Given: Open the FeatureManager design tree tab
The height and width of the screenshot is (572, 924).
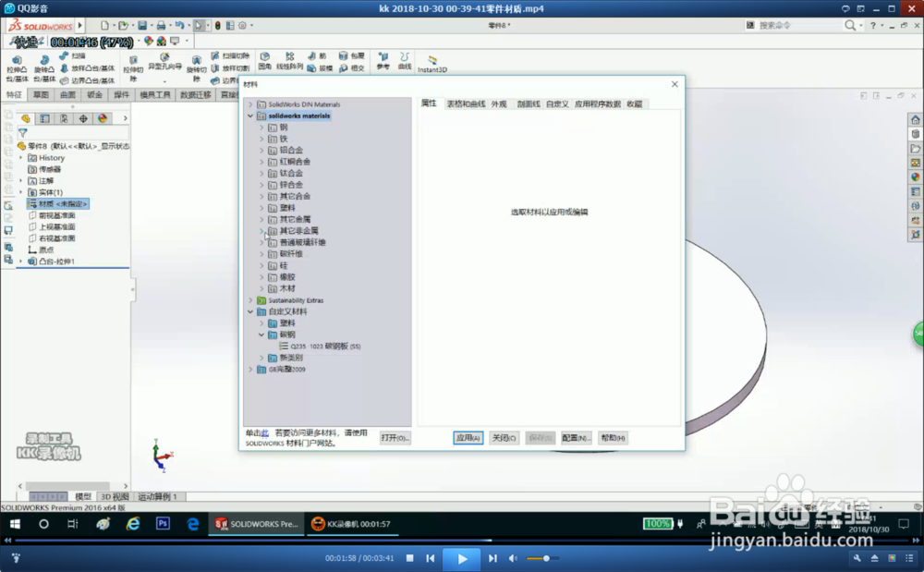Looking at the screenshot, I should (25, 118).
